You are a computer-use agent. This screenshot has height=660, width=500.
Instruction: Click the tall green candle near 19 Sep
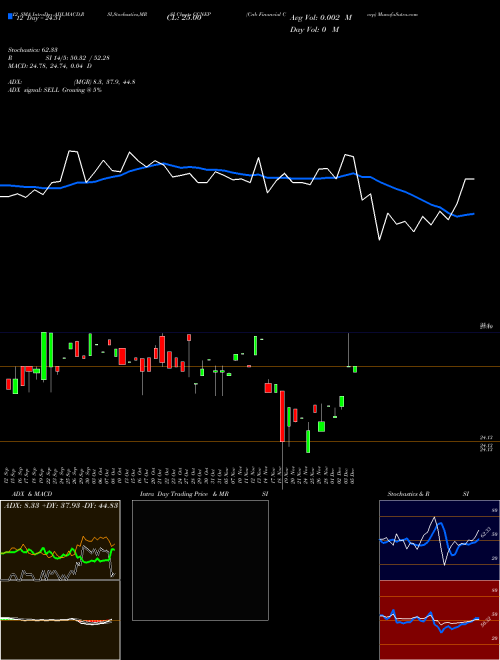pos(44,356)
